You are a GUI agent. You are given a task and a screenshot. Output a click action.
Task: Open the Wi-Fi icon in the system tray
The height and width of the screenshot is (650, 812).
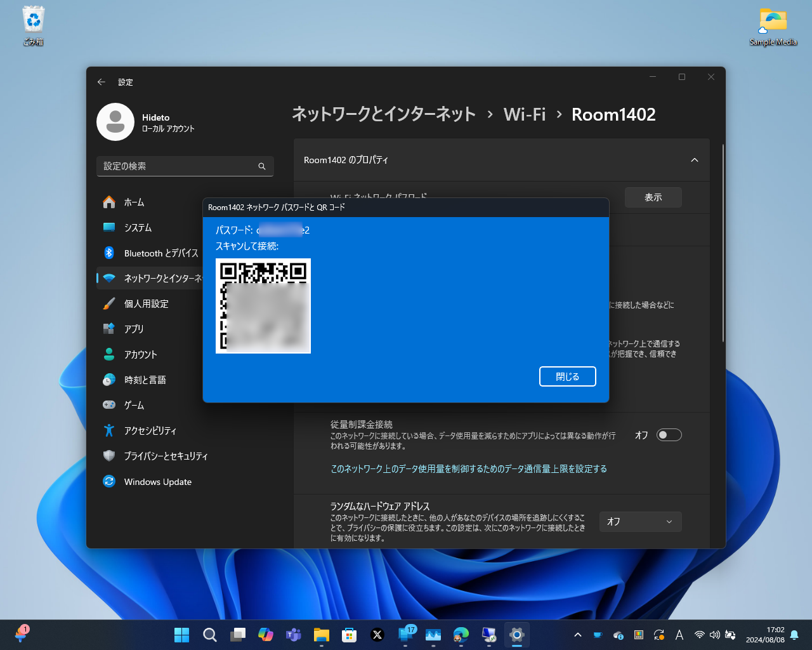(x=699, y=635)
